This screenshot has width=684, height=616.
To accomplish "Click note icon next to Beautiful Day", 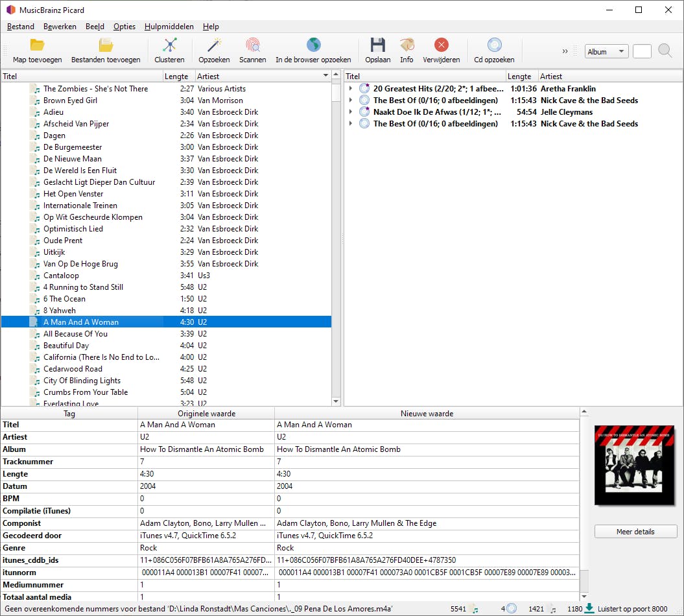I will coord(35,346).
